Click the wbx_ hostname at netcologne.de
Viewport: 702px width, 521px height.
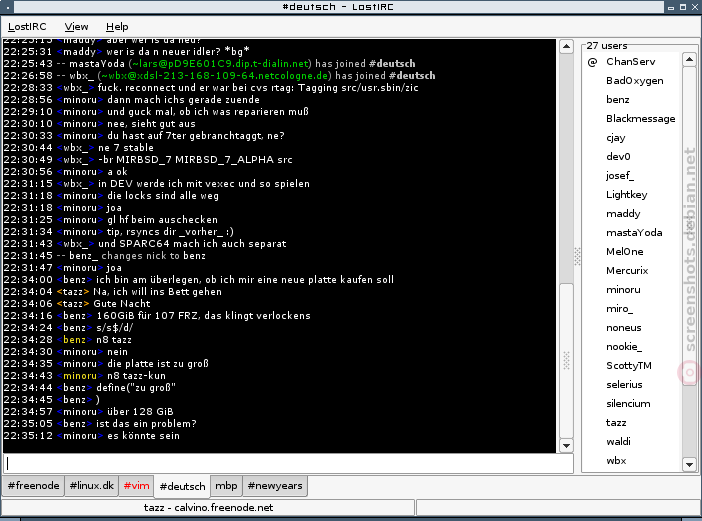[214, 76]
